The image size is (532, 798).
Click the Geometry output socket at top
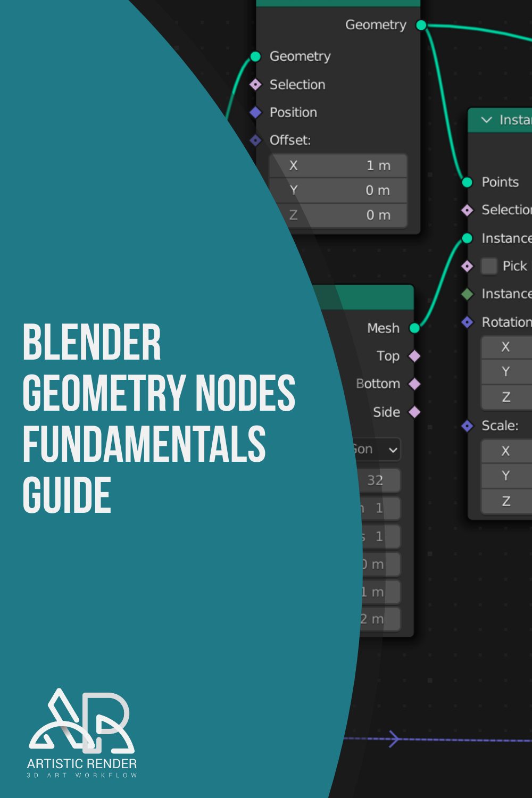[421, 25]
